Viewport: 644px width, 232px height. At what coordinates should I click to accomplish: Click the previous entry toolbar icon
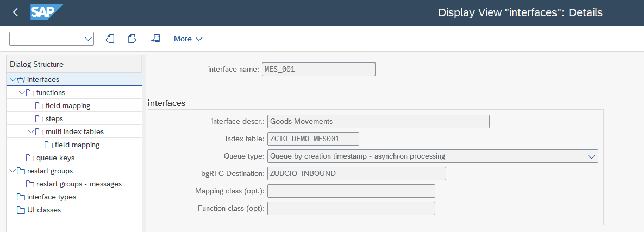110,39
